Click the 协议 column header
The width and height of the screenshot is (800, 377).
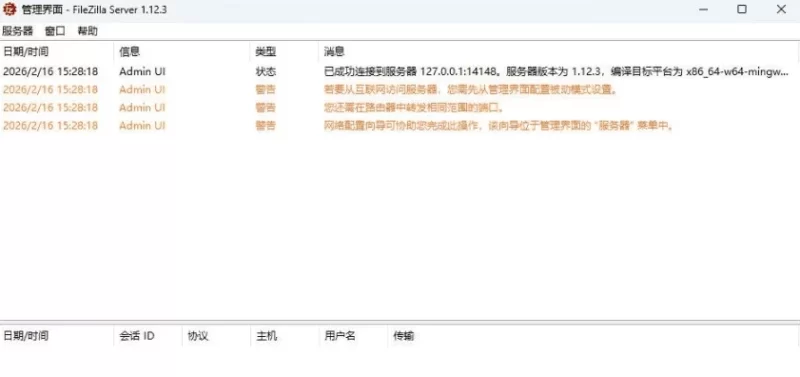pyautogui.click(x=216, y=336)
